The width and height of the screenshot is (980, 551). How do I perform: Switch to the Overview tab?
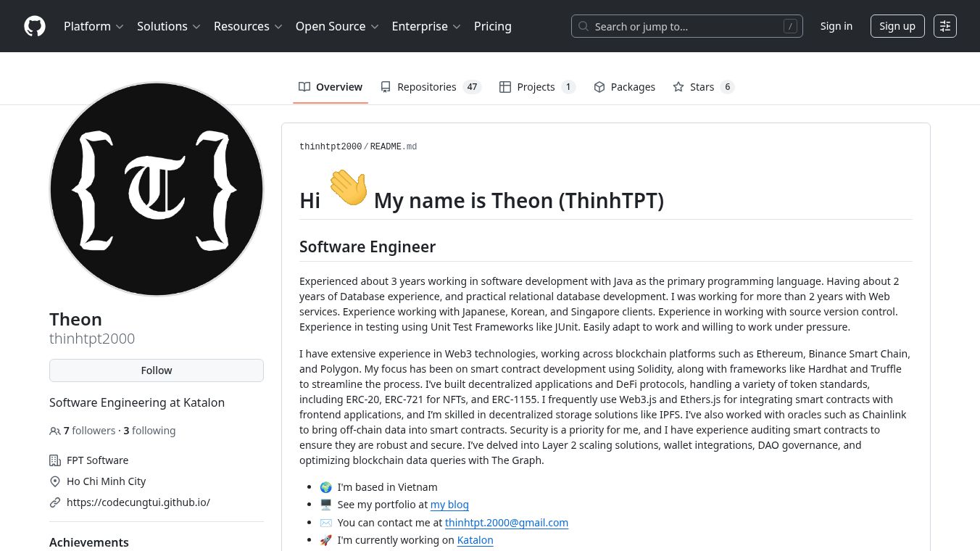pyautogui.click(x=331, y=87)
